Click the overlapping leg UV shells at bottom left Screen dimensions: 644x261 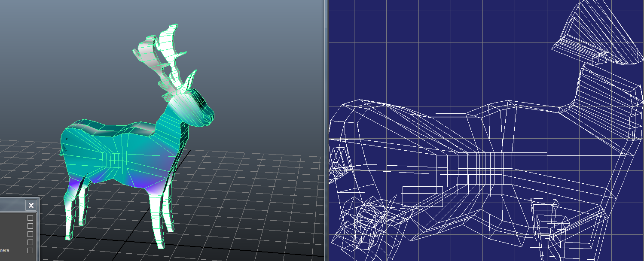pyautogui.click(x=361, y=223)
